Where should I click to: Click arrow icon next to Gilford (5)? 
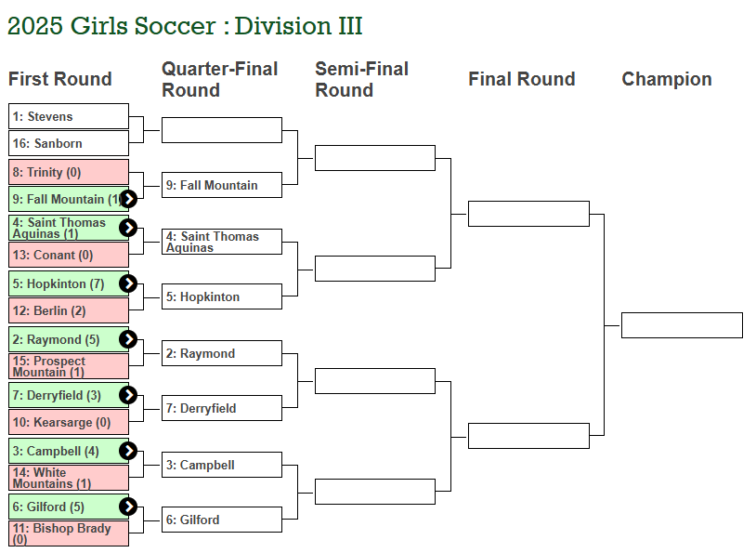coord(128,507)
